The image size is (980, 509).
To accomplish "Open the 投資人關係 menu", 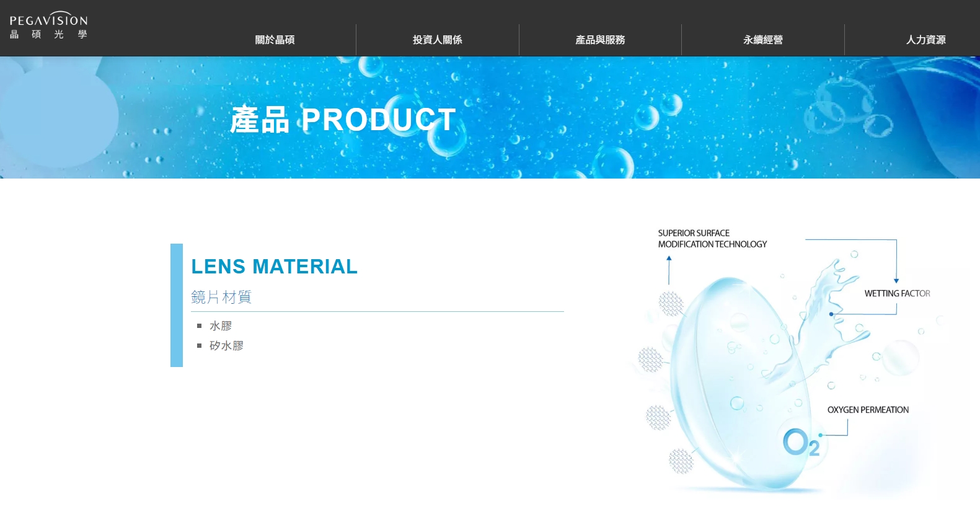I will coord(438,40).
